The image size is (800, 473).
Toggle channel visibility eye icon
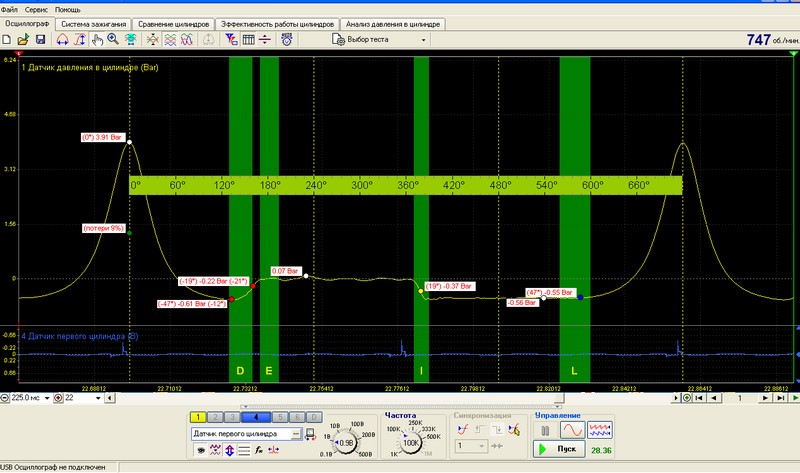201,451
